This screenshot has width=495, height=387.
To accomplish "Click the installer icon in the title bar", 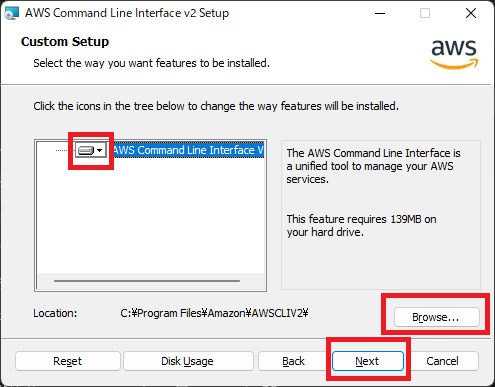I will click(12, 13).
